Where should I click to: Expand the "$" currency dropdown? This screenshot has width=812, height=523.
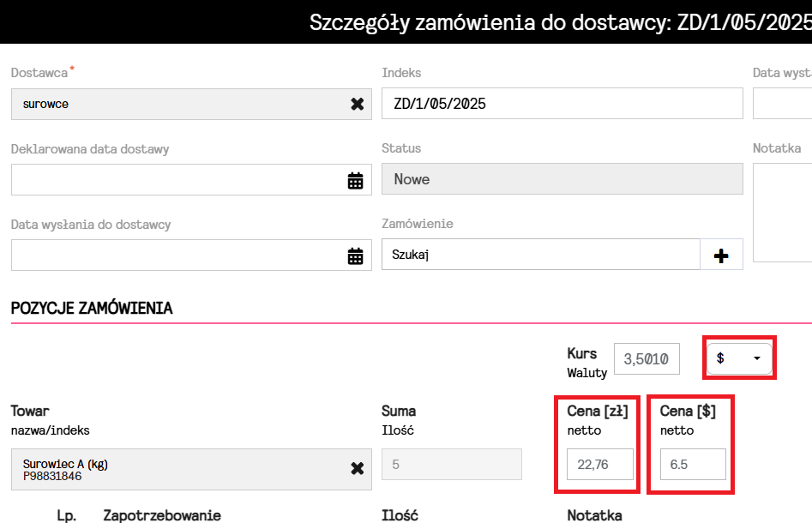coord(738,358)
